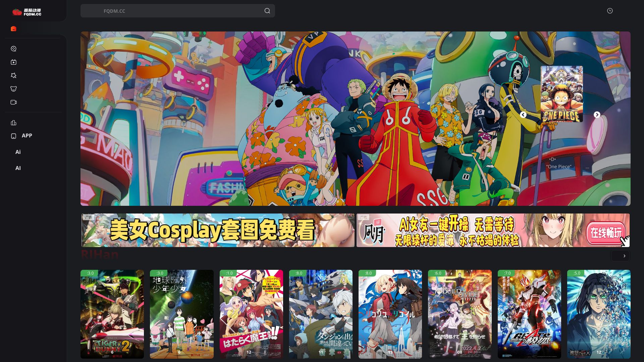Go to previous carousel slide arrow
This screenshot has width=644, height=362.
coord(523,115)
